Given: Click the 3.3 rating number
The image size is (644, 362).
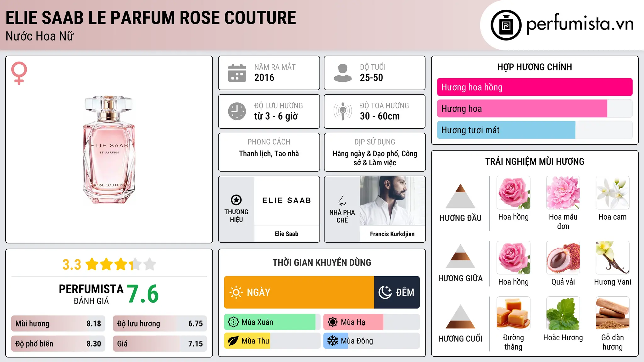Looking at the screenshot, I should click(x=72, y=265).
